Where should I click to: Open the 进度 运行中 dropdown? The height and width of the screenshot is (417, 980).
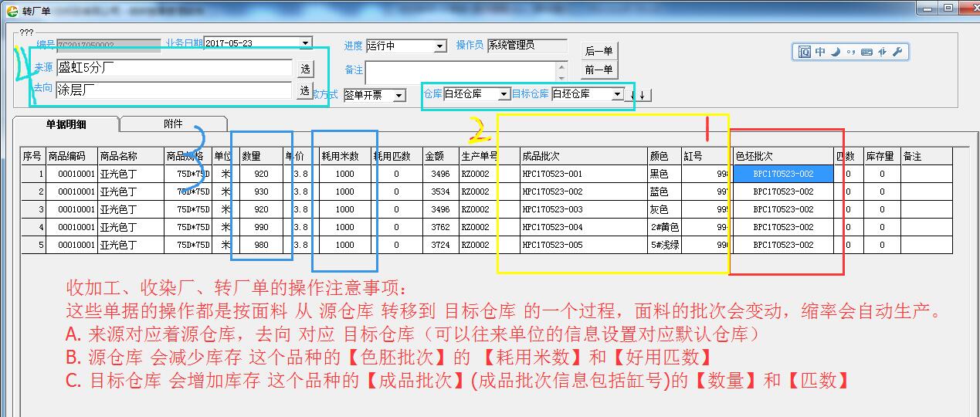click(440, 46)
